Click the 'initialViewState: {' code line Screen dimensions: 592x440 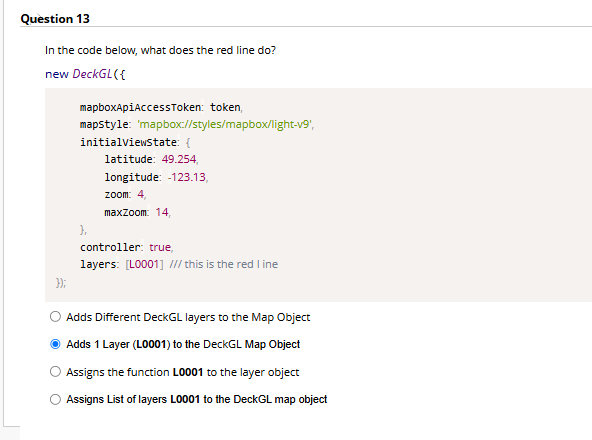135,142
